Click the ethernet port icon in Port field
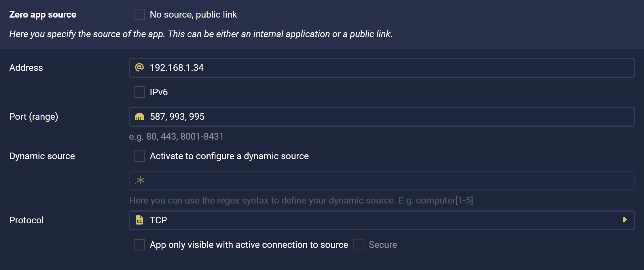Image resolution: width=644 pixels, height=270 pixels. click(139, 117)
